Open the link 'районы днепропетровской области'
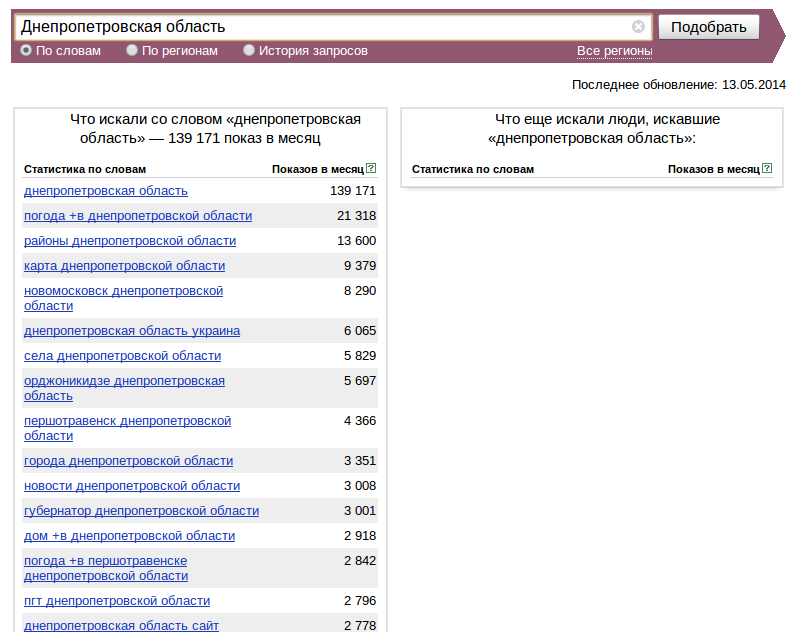This screenshot has width=803, height=632. 130,241
